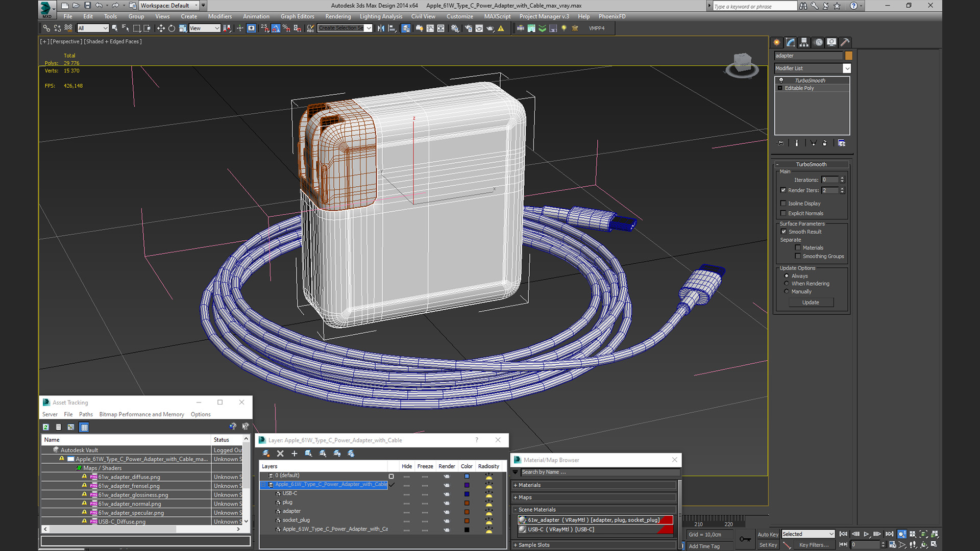The image size is (980, 551).
Task: Open selection filter All dropdown
Action: pyautogui.click(x=93, y=29)
